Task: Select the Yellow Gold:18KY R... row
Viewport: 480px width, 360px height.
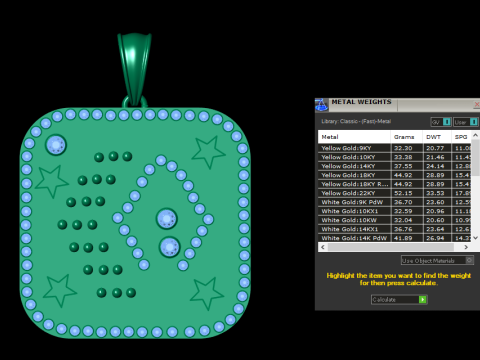Action: click(395, 184)
